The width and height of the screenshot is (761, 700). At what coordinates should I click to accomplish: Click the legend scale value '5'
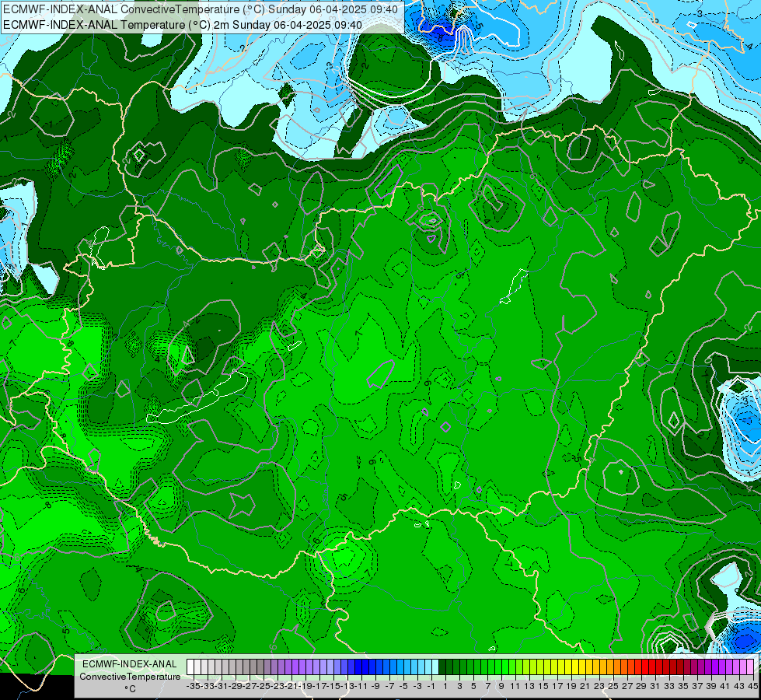click(473, 687)
